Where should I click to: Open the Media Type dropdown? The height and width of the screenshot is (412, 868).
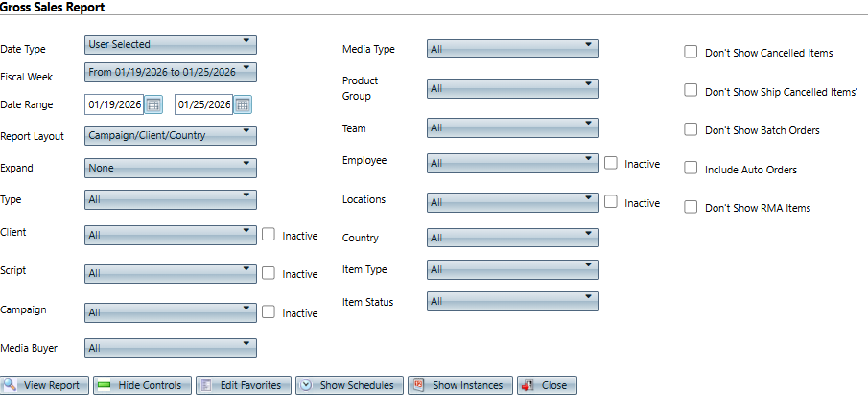tap(512, 48)
